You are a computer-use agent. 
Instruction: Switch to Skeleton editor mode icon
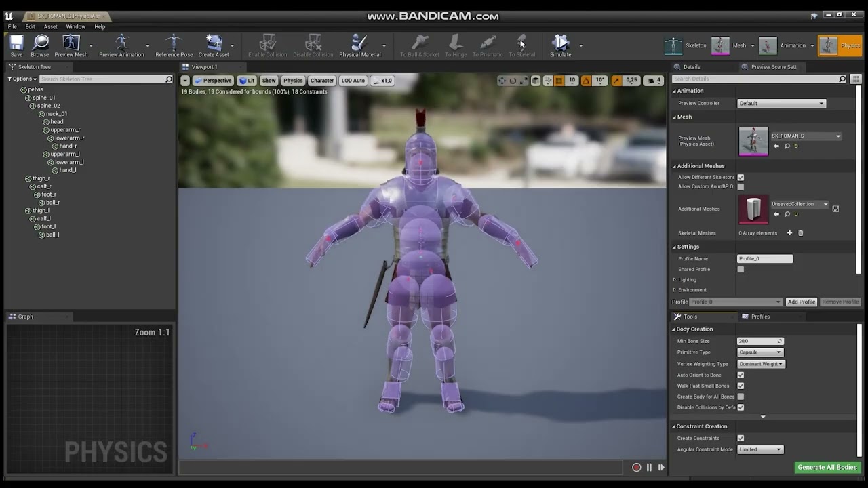pos(673,45)
